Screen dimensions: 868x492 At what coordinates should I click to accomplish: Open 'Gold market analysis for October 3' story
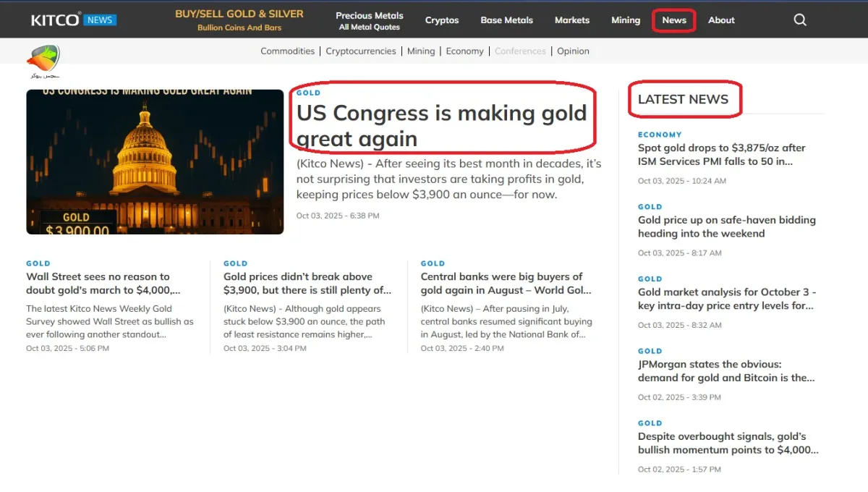[727, 300]
